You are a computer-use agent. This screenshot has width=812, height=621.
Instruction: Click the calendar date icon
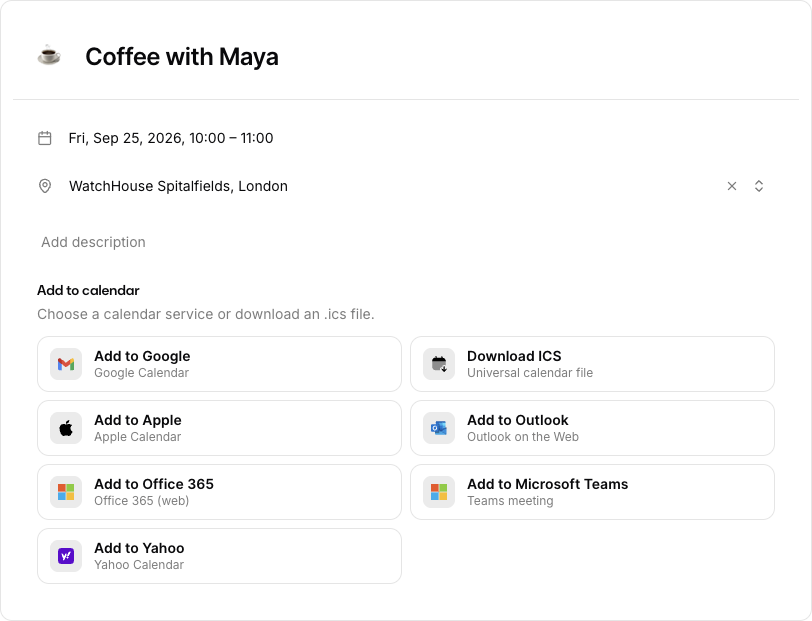45,138
